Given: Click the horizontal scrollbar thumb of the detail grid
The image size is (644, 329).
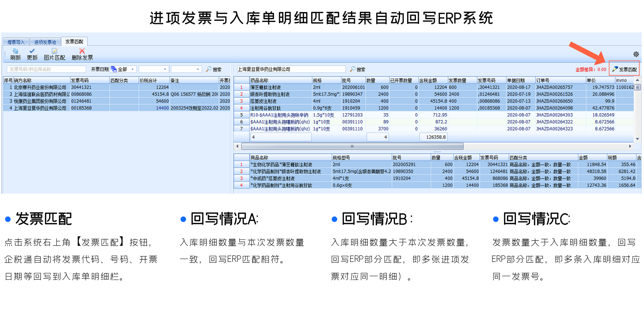Looking at the screenshot, I should pos(352,146).
